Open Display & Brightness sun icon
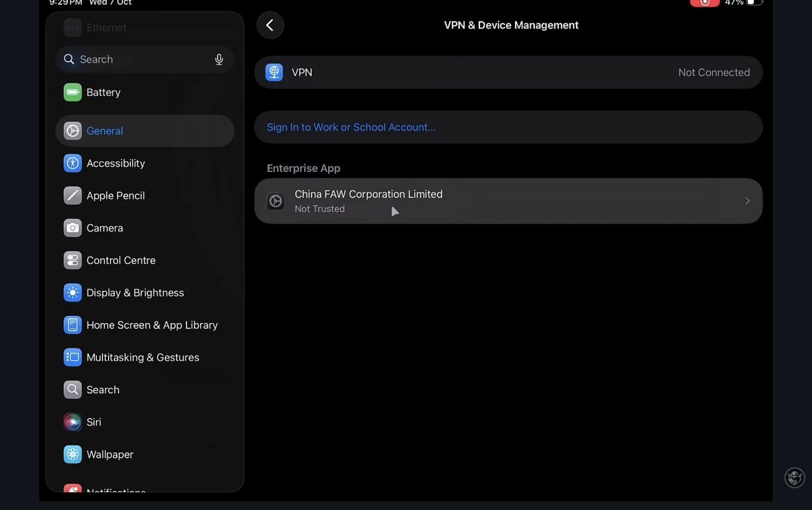The width and height of the screenshot is (812, 510). [73, 292]
